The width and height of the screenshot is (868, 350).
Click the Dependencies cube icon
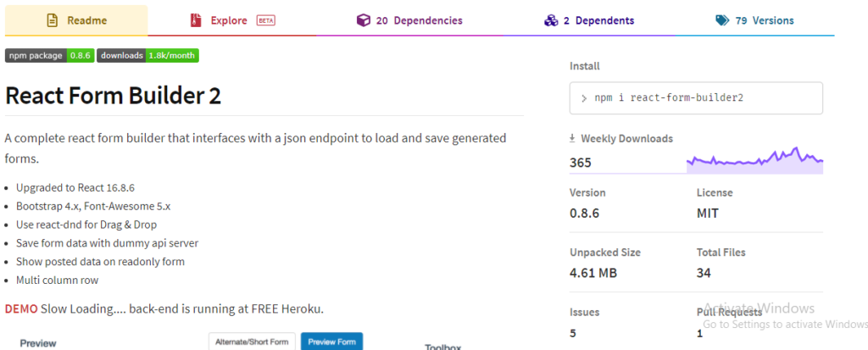[x=363, y=20]
